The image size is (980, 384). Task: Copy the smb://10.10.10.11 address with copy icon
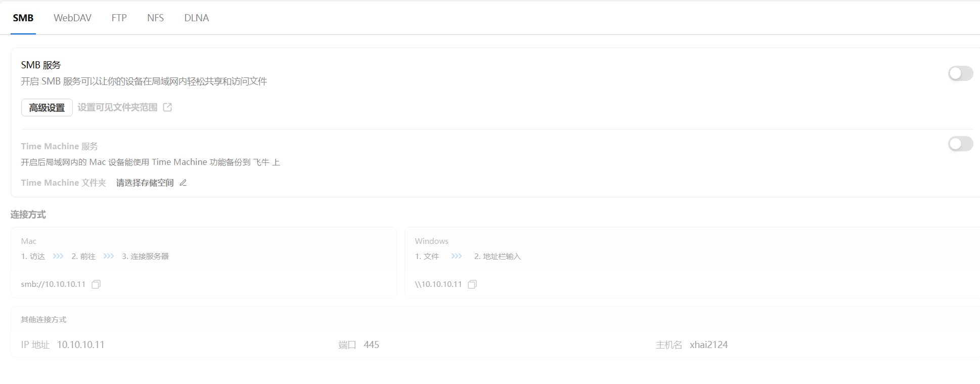pyautogui.click(x=96, y=284)
